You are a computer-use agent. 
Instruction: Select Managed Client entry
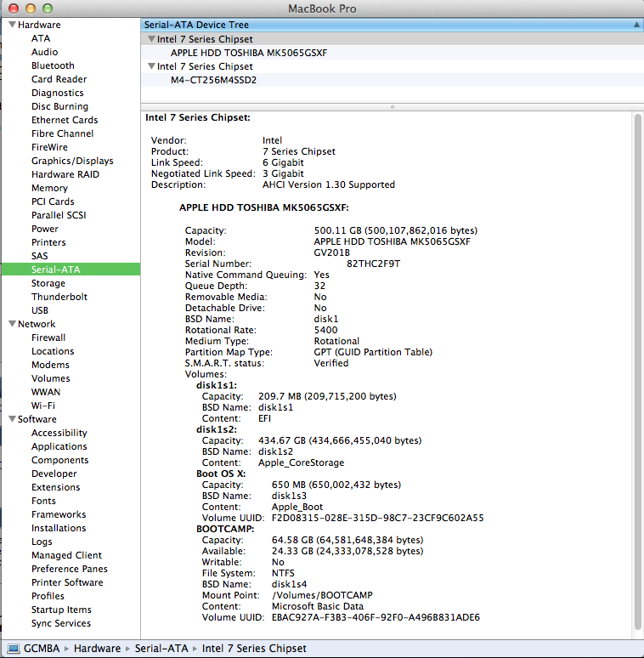coord(66,555)
